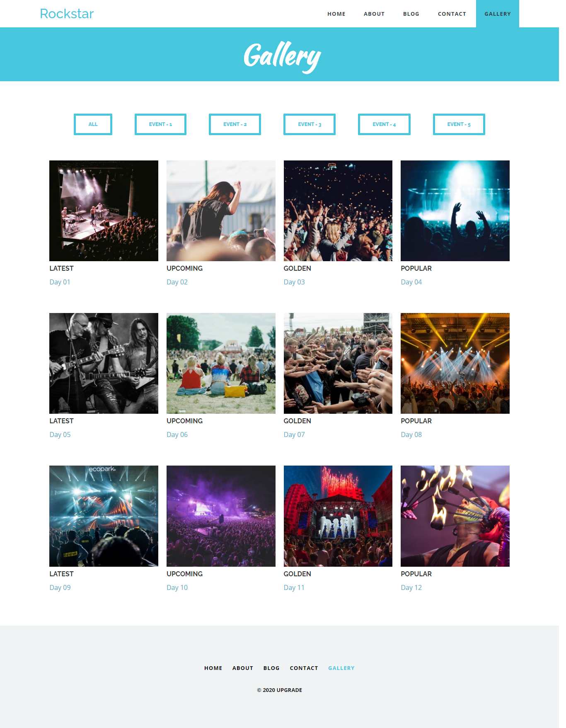Open the Day 12 link
566x728 pixels.
pyautogui.click(x=411, y=587)
